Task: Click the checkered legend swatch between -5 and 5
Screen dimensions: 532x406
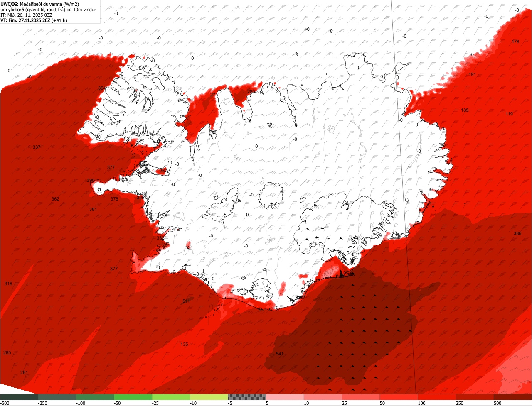Action: tap(247, 397)
